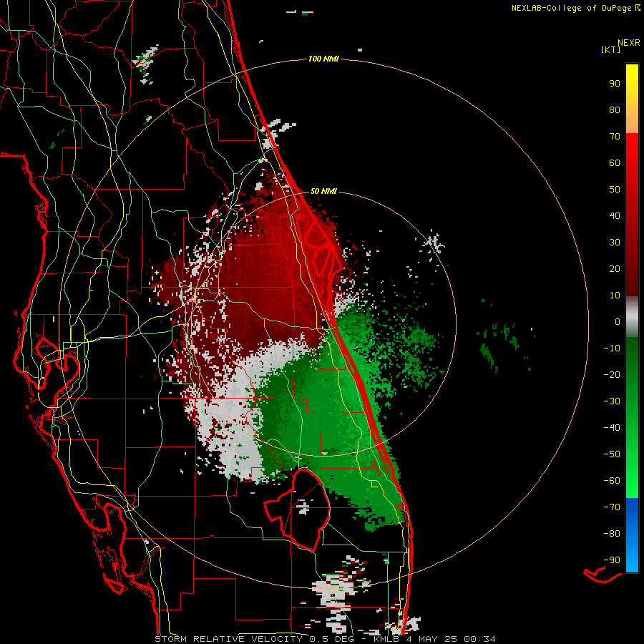
Task: Click the 50 value on the velocity scale
Action: click(x=615, y=190)
